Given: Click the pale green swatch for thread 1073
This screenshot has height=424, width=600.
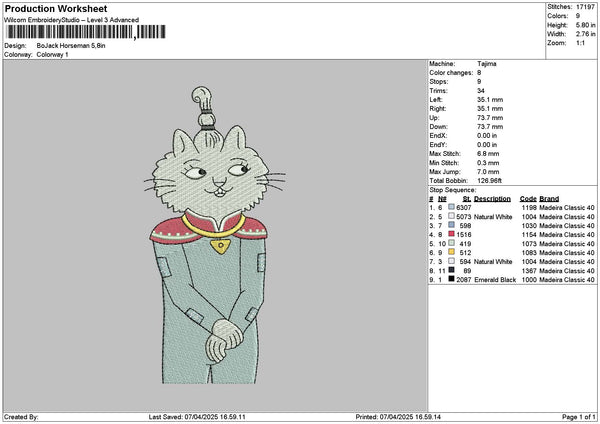Looking at the screenshot, I should click(x=452, y=243).
